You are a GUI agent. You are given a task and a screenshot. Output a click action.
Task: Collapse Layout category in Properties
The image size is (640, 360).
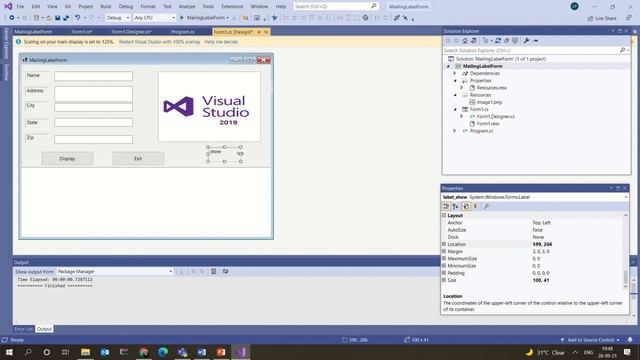(444, 216)
